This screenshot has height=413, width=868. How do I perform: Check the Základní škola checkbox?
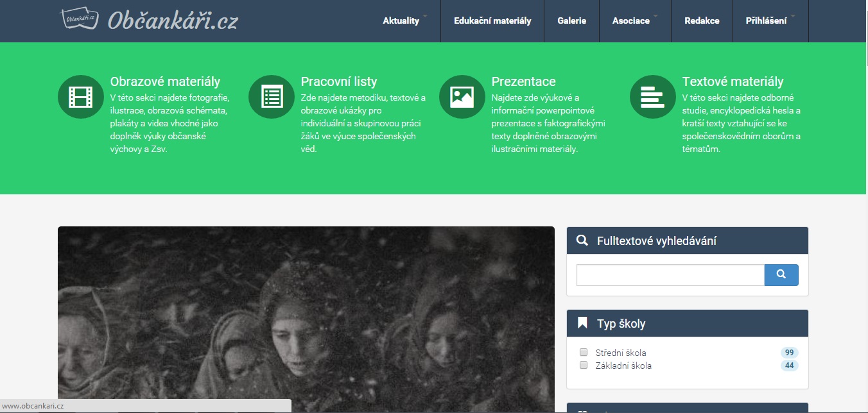(584, 365)
